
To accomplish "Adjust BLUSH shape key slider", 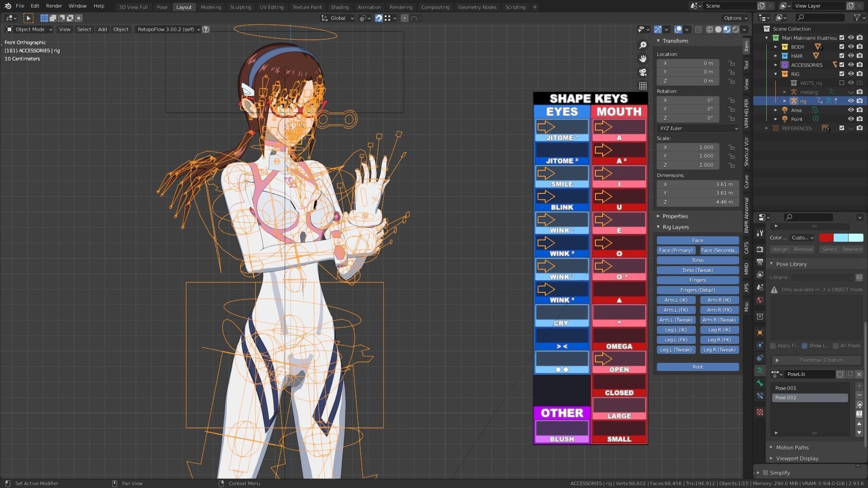I will (x=562, y=428).
